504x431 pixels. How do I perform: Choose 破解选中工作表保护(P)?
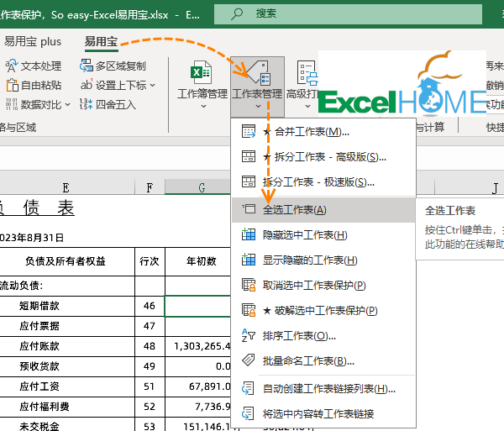[x=323, y=311]
